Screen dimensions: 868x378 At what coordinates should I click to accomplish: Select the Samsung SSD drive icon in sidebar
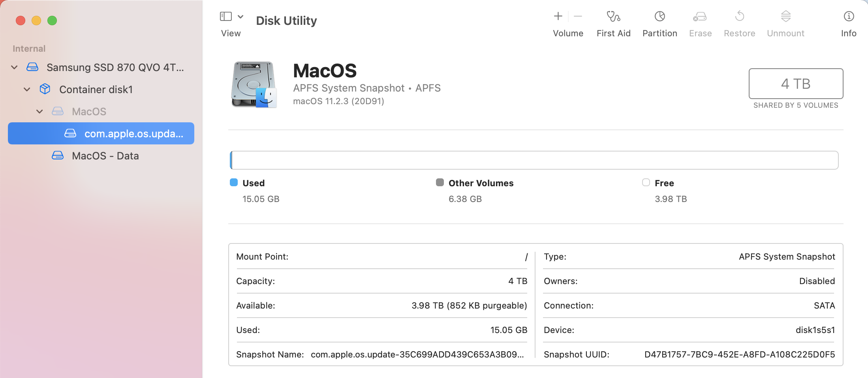click(x=32, y=67)
